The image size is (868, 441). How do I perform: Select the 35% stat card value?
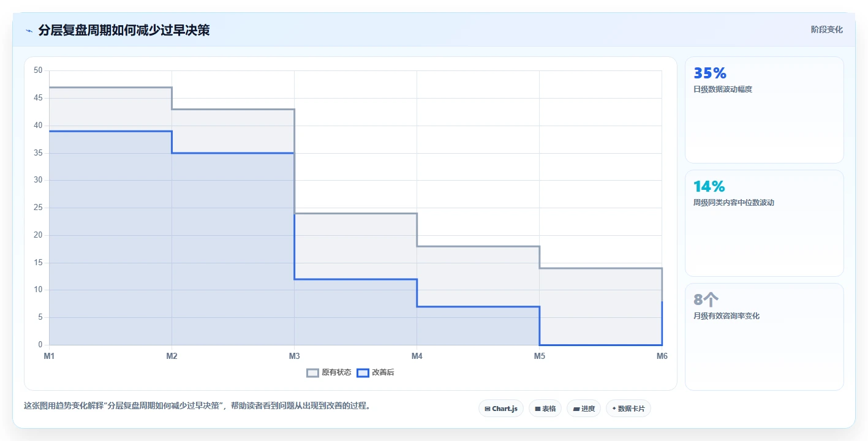(710, 73)
